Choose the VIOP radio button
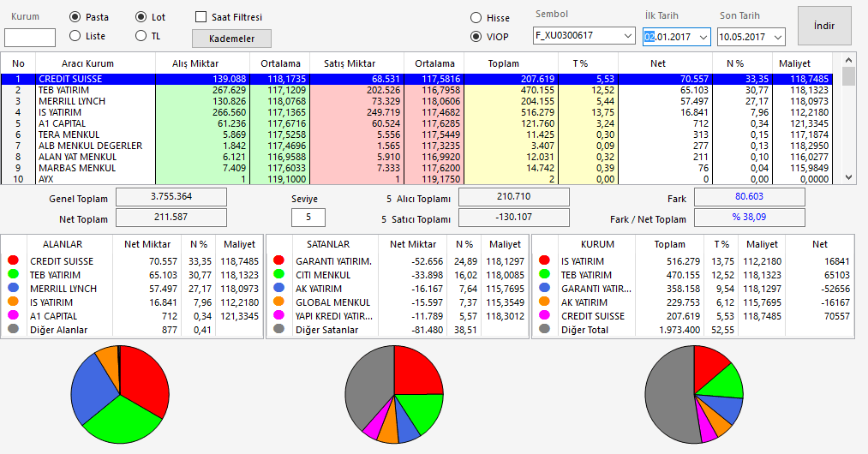This screenshot has width=868, height=454. [476, 37]
